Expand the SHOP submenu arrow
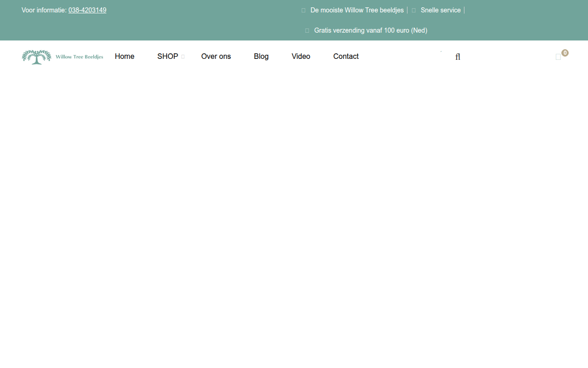Screen dimensions: 588x368 coord(183,57)
